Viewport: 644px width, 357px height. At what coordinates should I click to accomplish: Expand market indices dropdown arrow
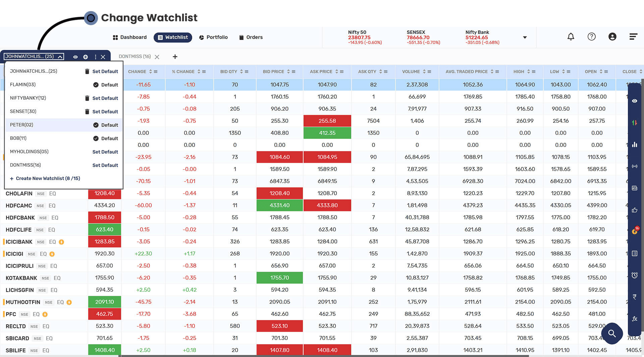pyautogui.click(x=525, y=37)
